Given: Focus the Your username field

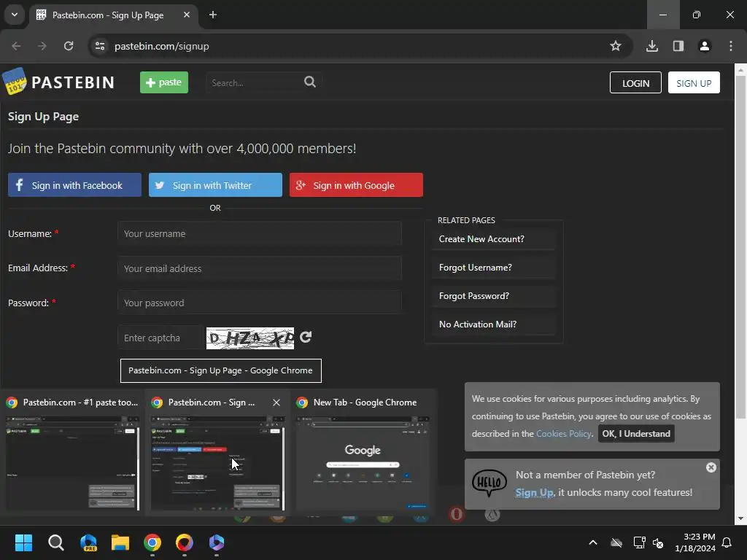Looking at the screenshot, I should (x=260, y=234).
